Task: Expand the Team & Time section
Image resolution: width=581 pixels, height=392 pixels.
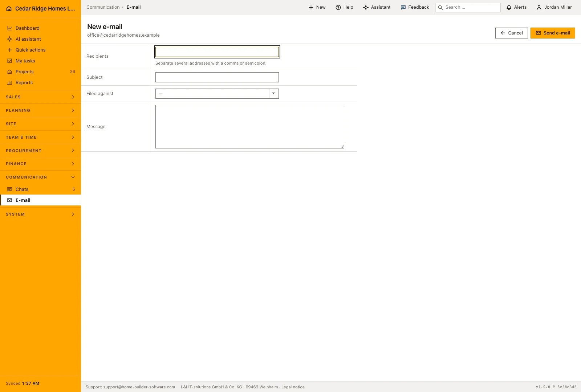Action: click(40, 137)
